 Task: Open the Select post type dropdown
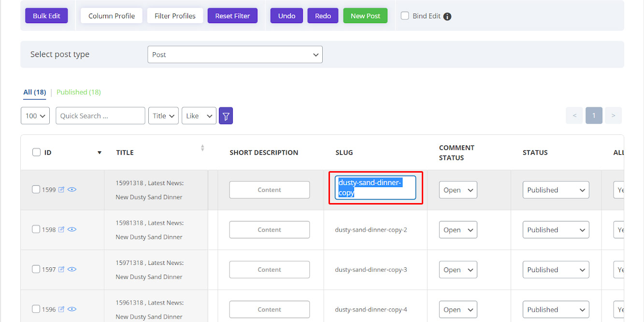(x=235, y=55)
